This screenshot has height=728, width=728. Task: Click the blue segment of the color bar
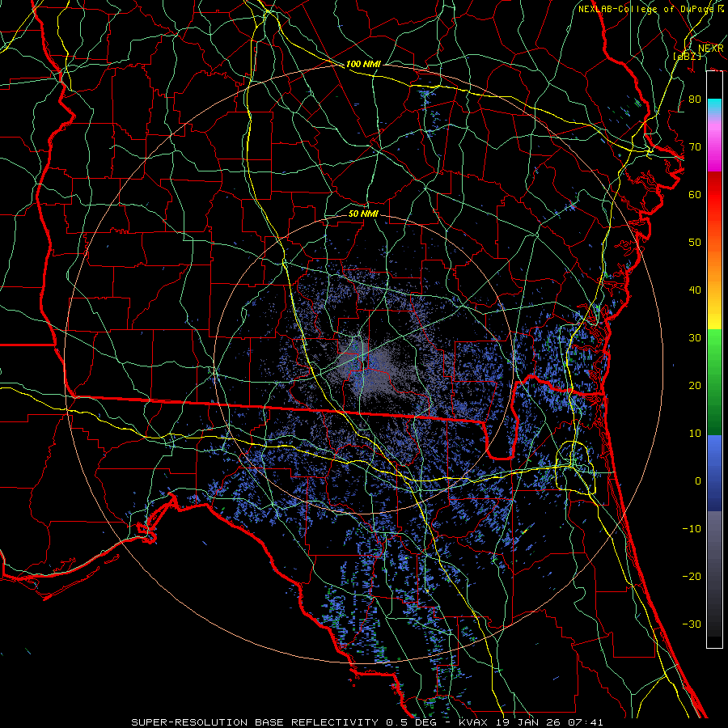(714, 472)
